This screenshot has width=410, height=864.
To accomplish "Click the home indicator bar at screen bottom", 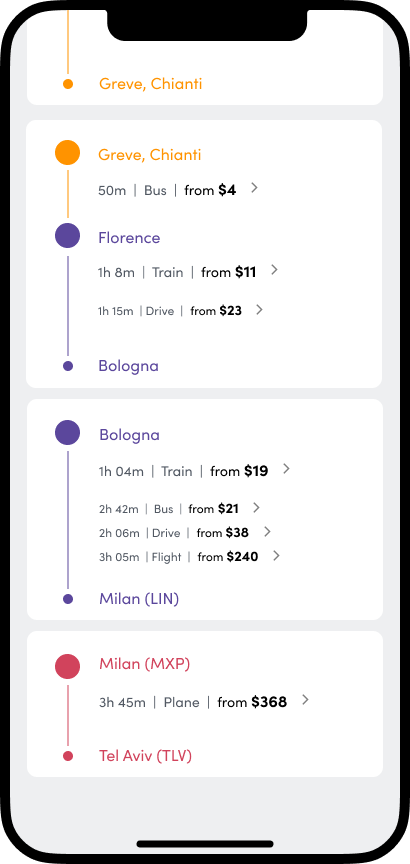I will (x=205, y=844).
